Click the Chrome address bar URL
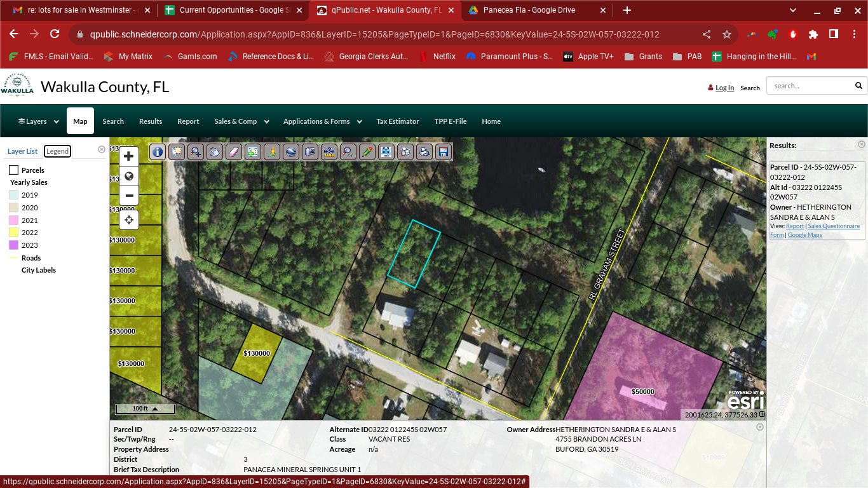 375,34
